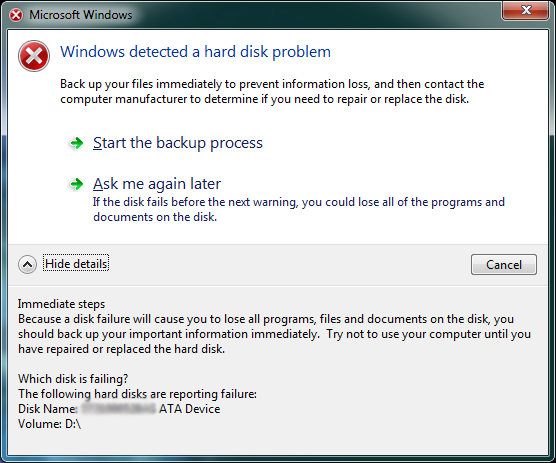Choose Start the backup process
This screenshot has height=463, width=556.
[x=178, y=143]
